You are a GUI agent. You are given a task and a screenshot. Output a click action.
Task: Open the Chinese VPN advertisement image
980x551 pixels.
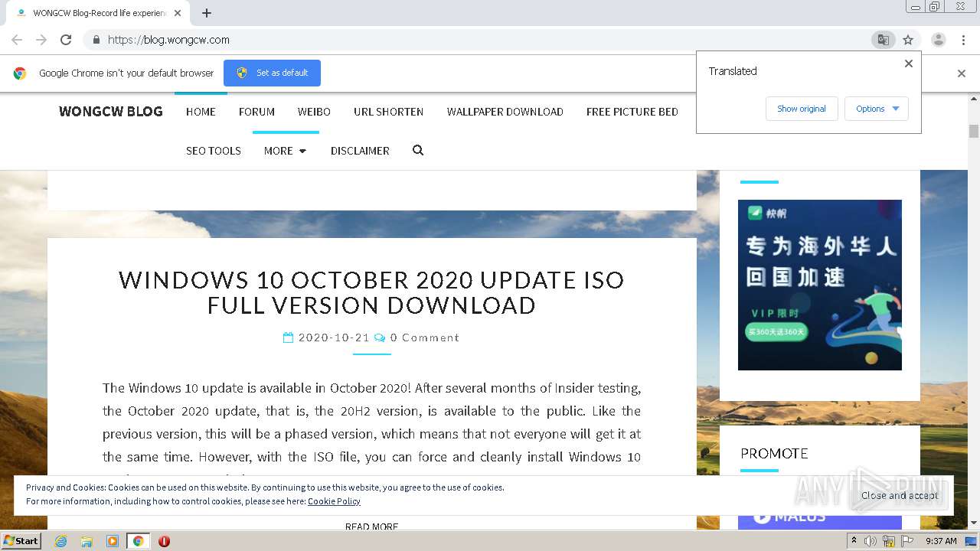tap(820, 285)
